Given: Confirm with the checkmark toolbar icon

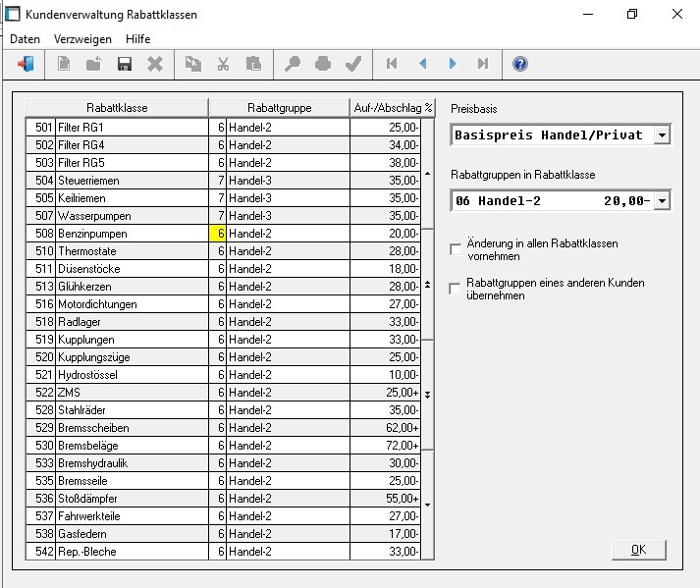Looking at the screenshot, I should [353, 64].
